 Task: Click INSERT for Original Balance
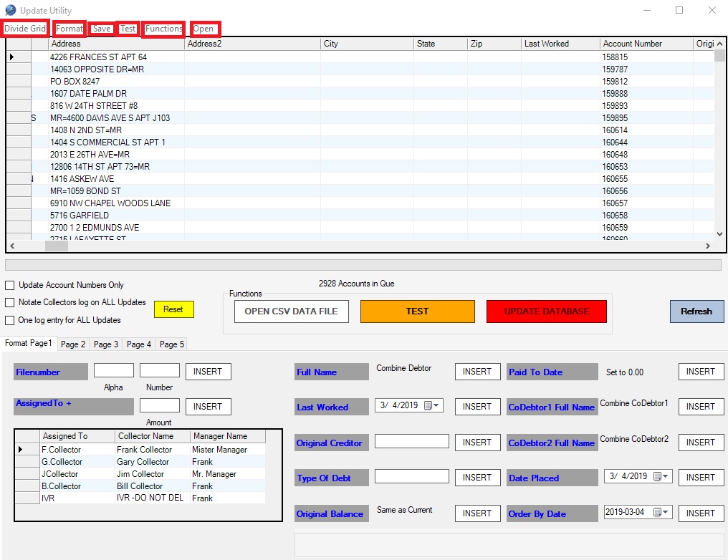point(477,513)
